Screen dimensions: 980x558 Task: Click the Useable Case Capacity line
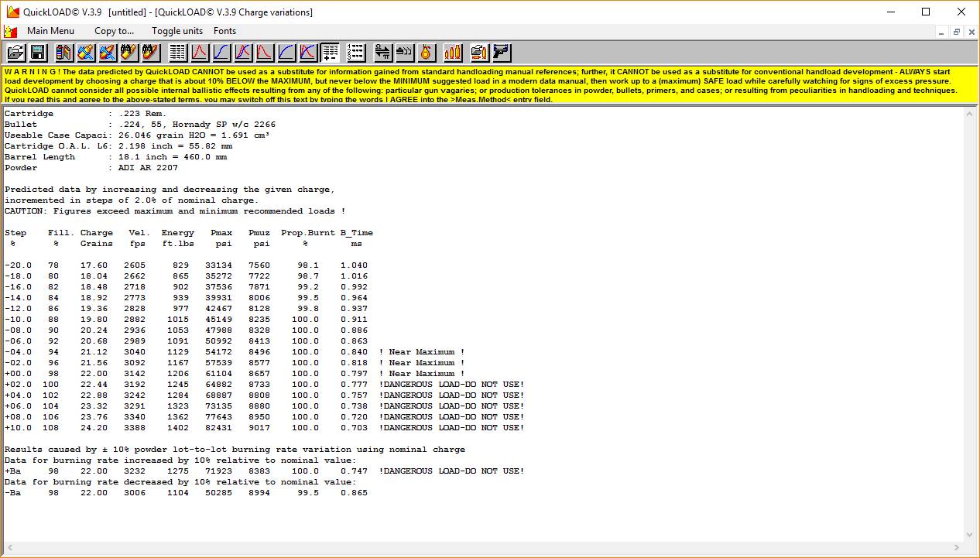tap(137, 135)
